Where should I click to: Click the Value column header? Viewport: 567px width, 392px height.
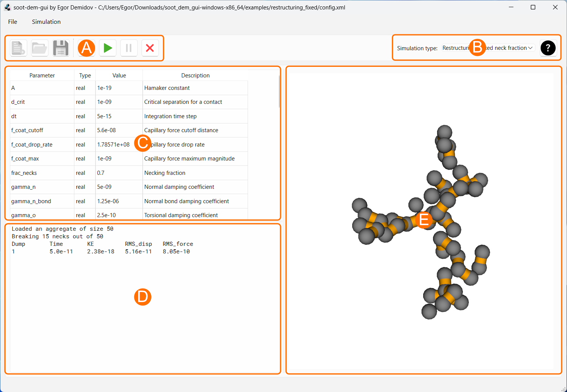pos(119,76)
